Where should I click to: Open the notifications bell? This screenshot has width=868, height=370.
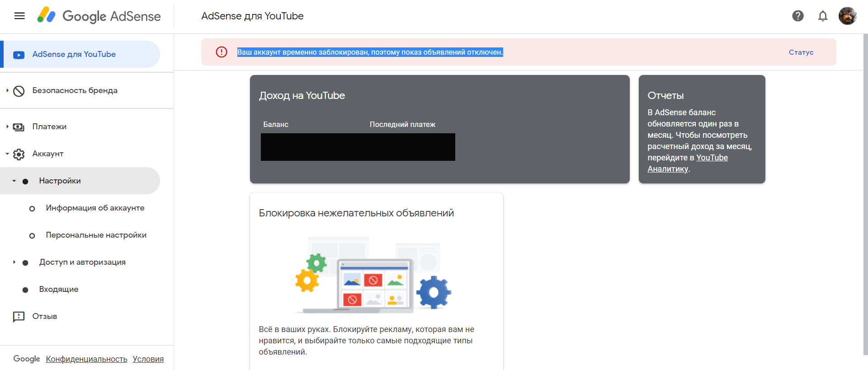coord(823,16)
